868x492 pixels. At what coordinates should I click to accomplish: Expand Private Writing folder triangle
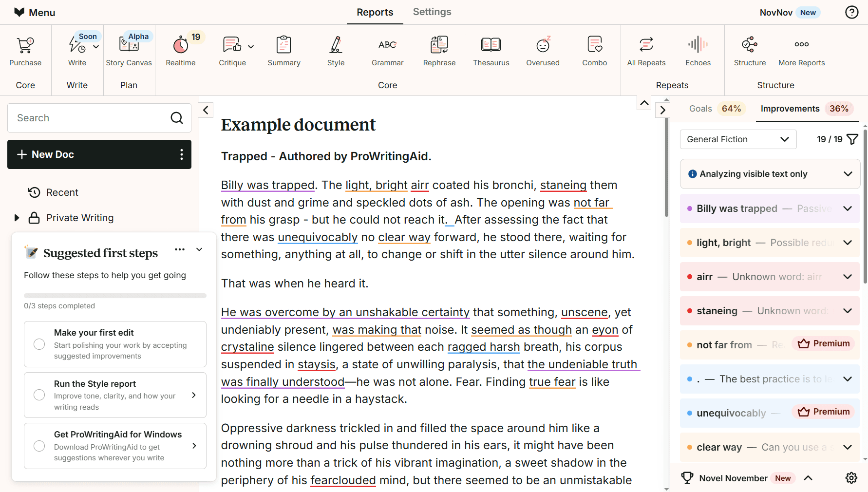(x=17, y=218)
